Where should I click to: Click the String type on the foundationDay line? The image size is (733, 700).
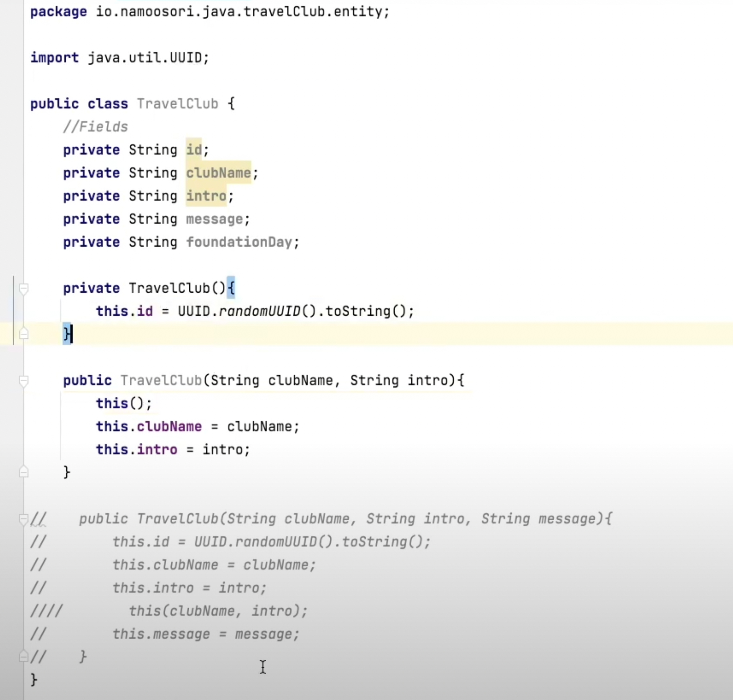pos(153,242)
